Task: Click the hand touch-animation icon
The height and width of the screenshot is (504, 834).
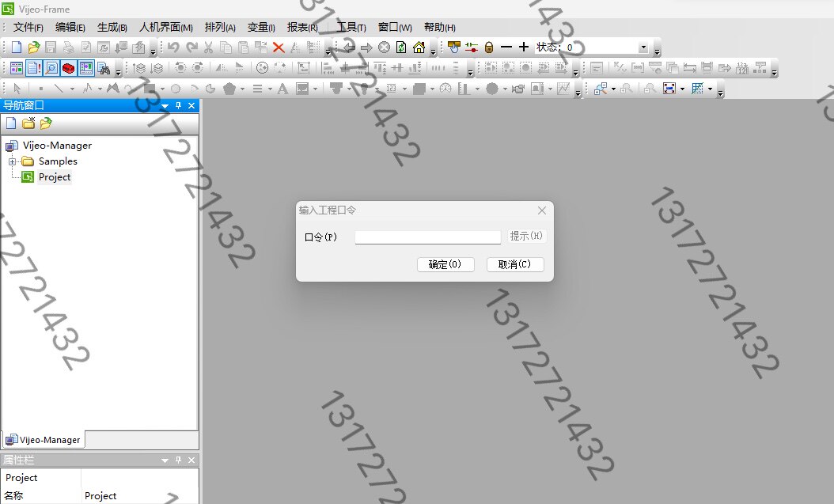Action: pyautogui.click(x=453, y=47)
